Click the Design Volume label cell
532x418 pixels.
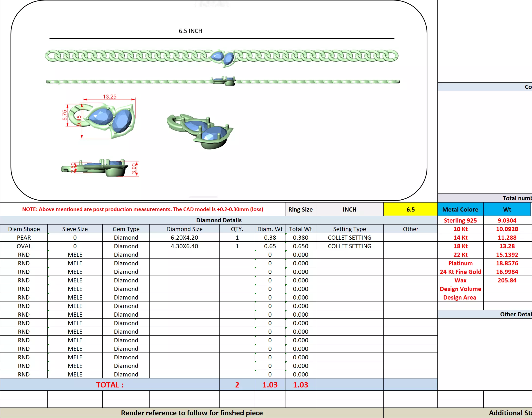460,289
